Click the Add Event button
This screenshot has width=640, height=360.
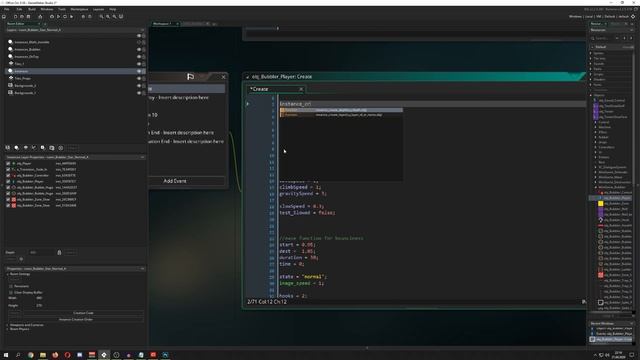pos(175,181)
